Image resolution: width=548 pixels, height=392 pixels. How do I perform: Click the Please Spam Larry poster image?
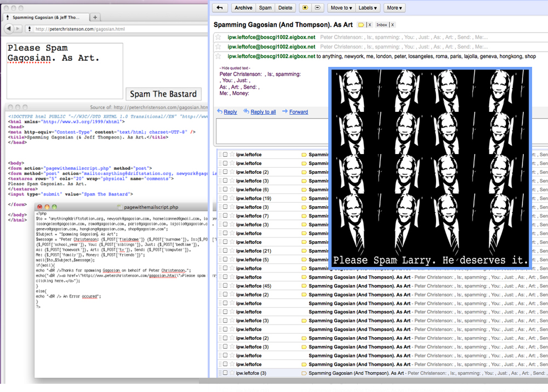(430, 168)
